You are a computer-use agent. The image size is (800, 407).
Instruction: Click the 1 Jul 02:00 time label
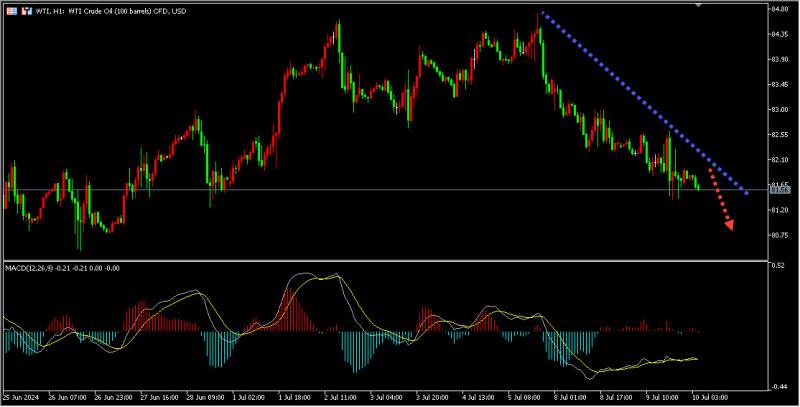coord(248,397)
